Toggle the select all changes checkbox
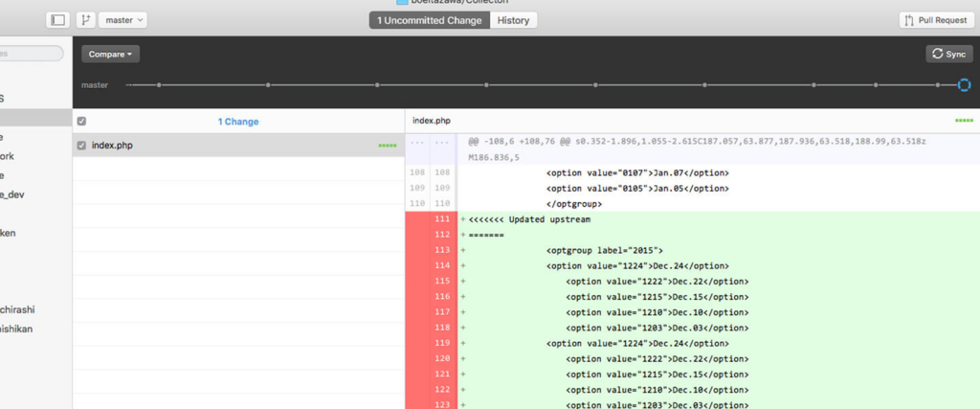The image size is (980, 409). pyautogui.click(x=82, y=122)
